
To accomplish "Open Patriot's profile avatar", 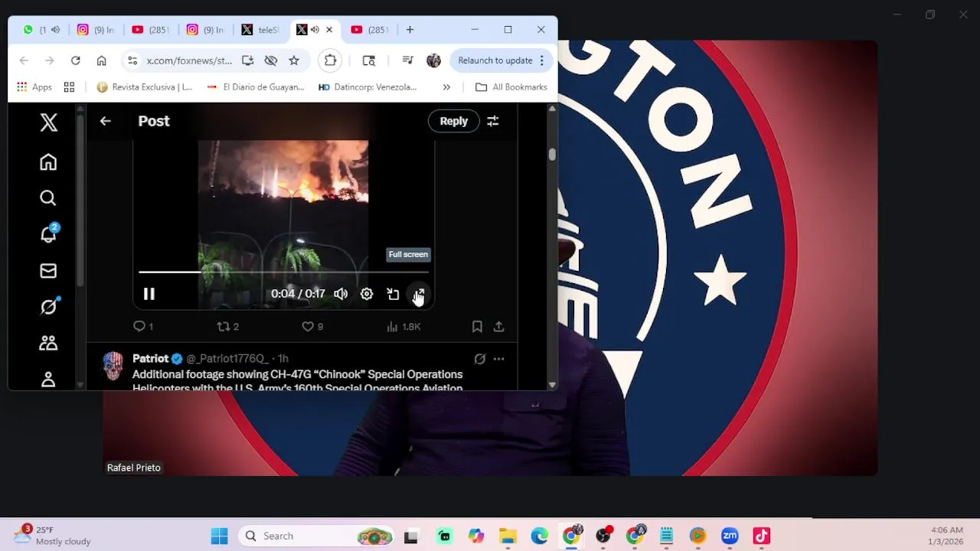I will click(113, 367).
